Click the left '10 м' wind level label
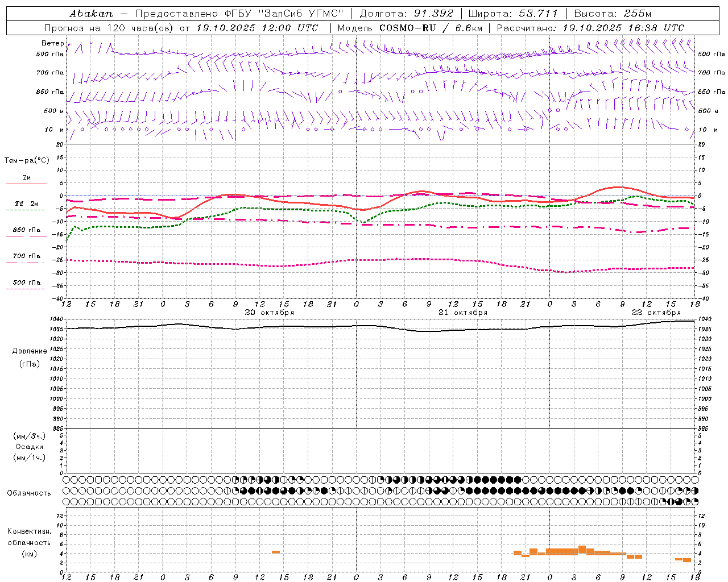The height and width of the screenshot is (582, 728). coord(54,130)
